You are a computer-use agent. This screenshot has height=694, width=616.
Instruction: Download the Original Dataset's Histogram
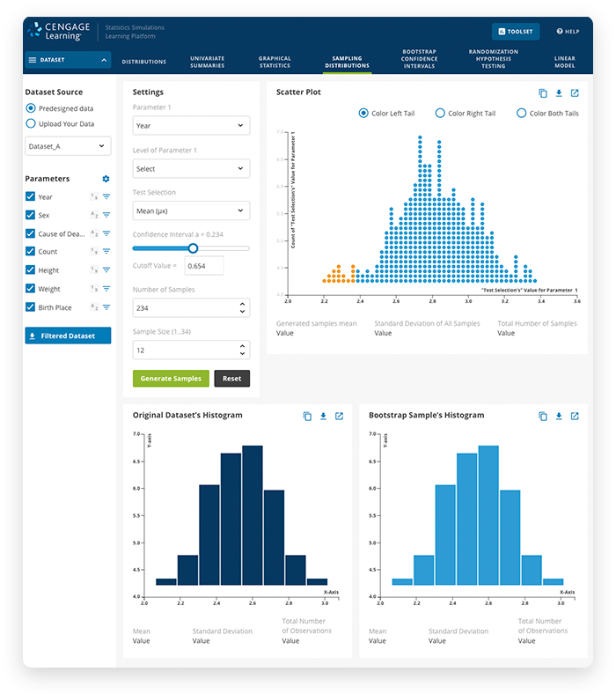click(x=323, y=417)
